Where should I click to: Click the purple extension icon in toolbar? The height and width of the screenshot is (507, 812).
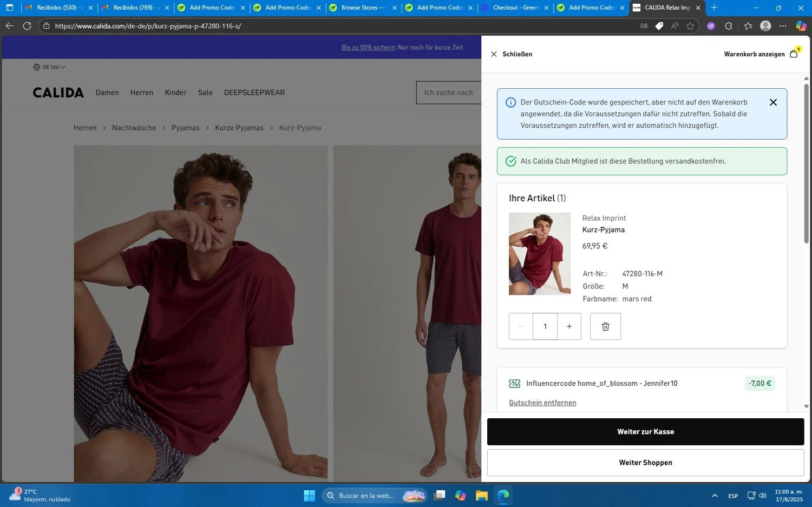click(x=711, y=25)
